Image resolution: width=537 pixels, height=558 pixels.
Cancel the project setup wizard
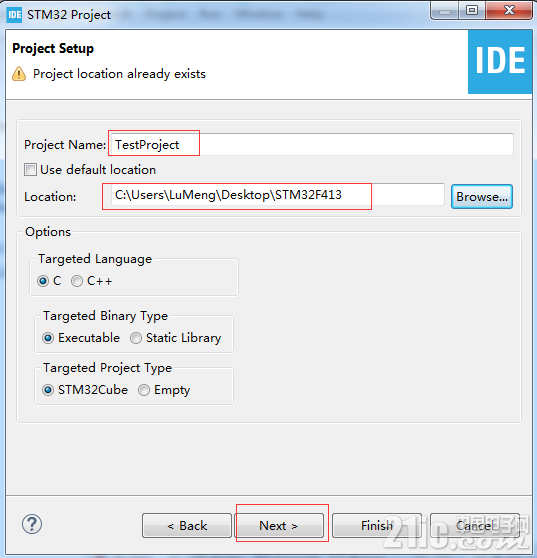(x=475, y=525)
